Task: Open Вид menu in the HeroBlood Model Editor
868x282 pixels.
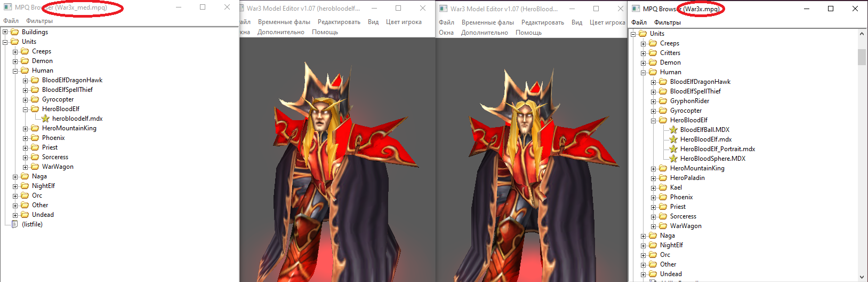Action: (x=577, y=22)
